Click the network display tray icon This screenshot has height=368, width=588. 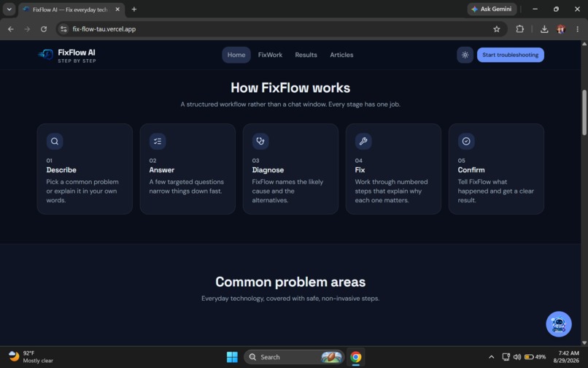click(506, 357)
